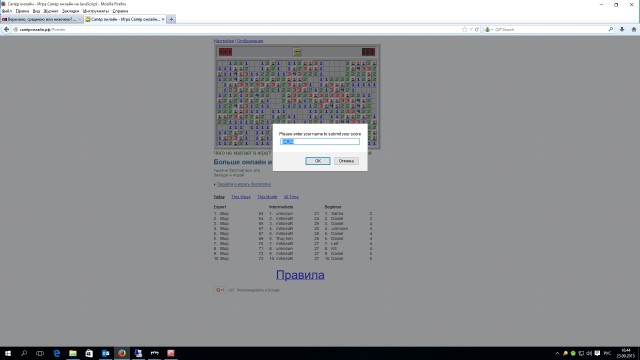Bookmark page with the star icon

coord(464,29)
